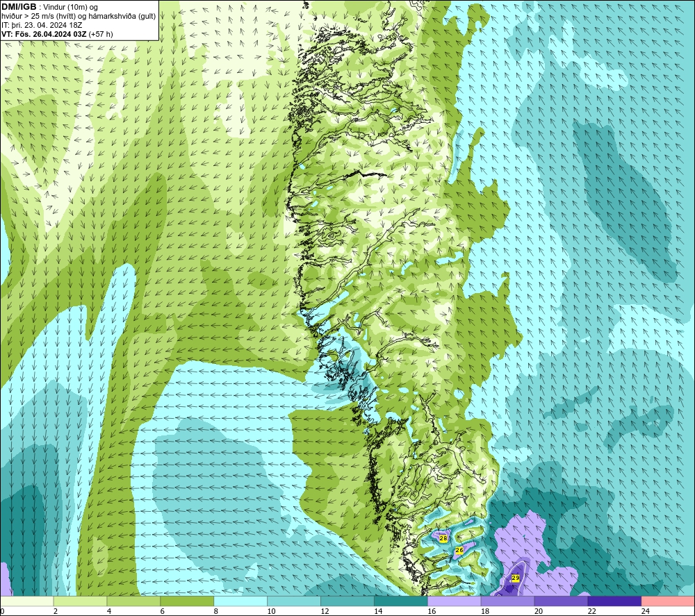Click legend scale value 0
This screenshot has height=616, width=695.
(2, 611)
